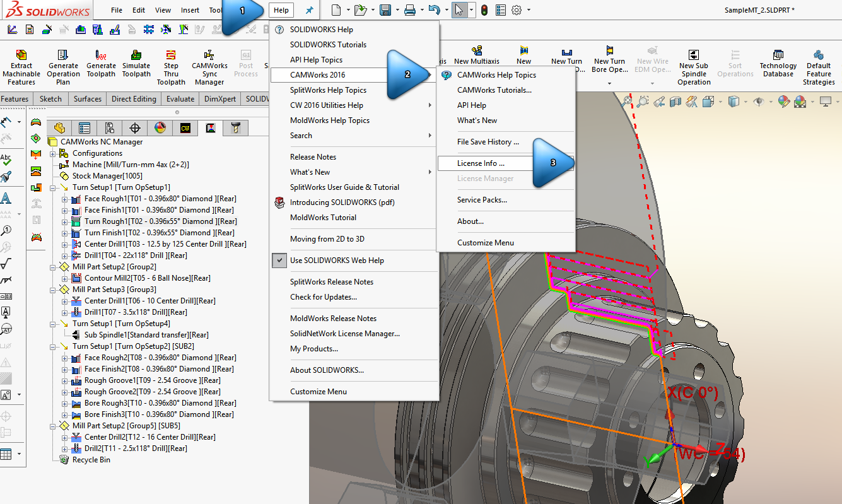Expand the Turn Setup1 [Turn OpSetup1] node
The image size is (842, 504).
point(54,187)
